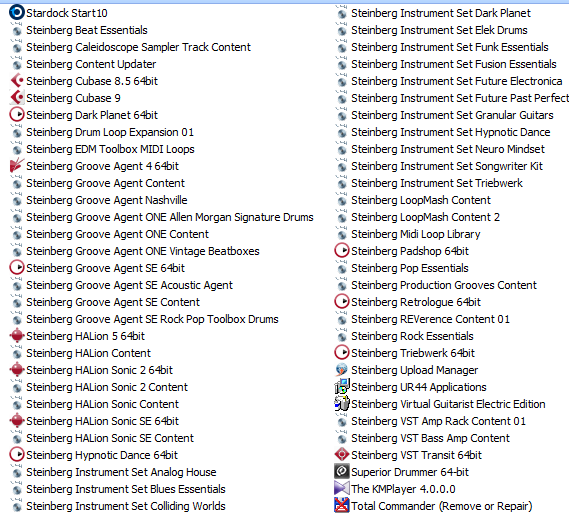Select Steinberg Caleidoscope Sampler Track Content

(x=138, y=47)
